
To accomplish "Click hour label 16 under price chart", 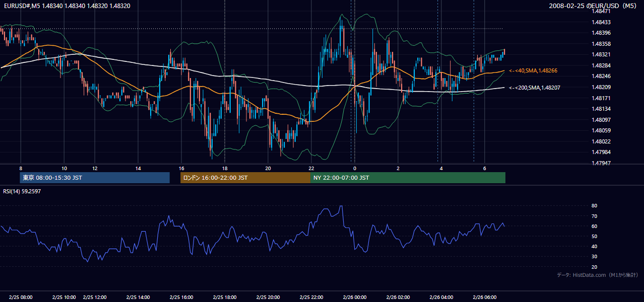I will 181,168.
